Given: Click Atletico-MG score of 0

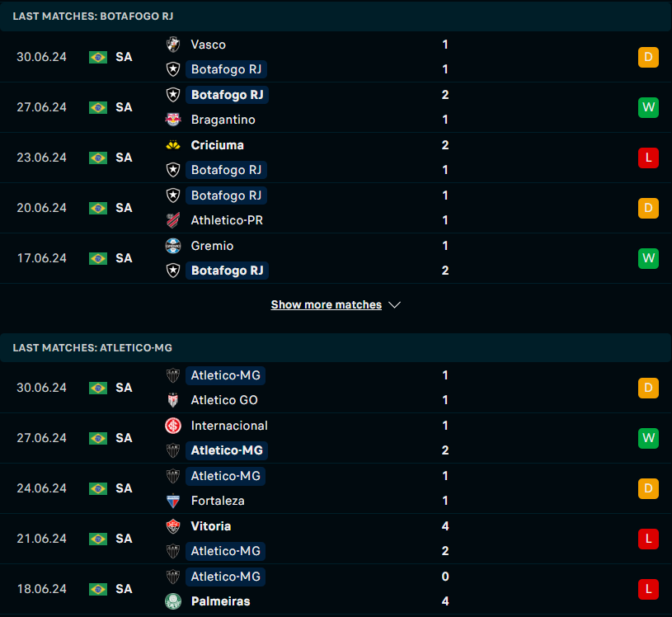Looking at the screenshot, I should (x=445, y=577).
